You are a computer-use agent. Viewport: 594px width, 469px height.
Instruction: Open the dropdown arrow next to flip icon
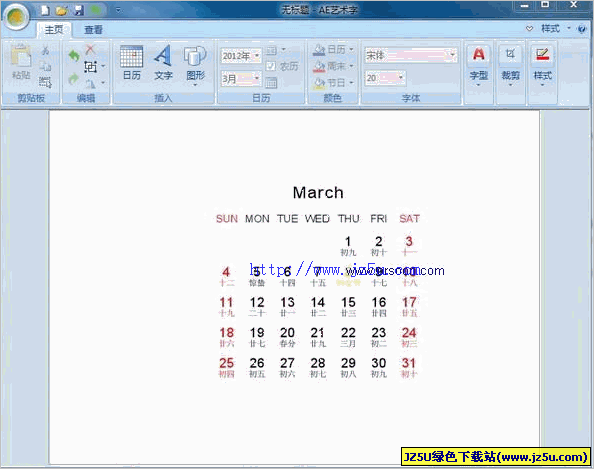[103, 83]
